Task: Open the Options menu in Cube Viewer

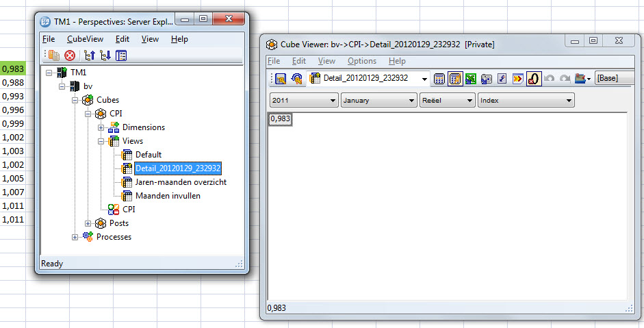Action: point(362,61)
